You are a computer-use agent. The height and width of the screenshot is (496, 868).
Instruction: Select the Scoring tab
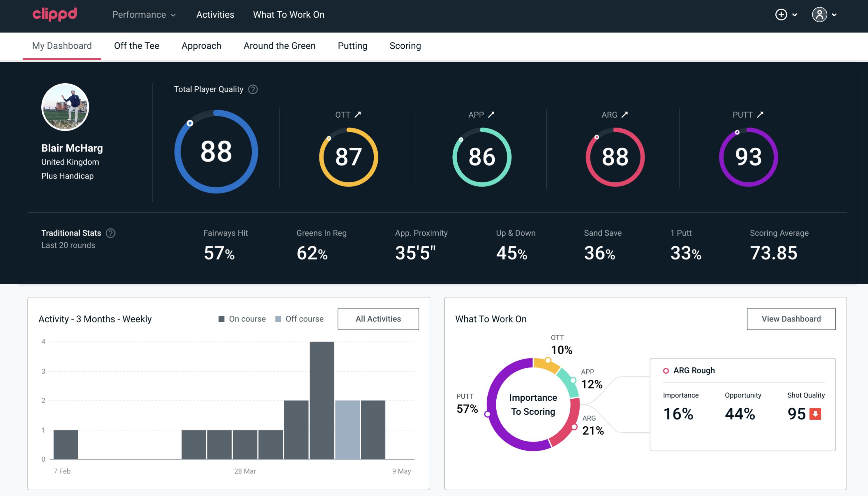(405, 45)
